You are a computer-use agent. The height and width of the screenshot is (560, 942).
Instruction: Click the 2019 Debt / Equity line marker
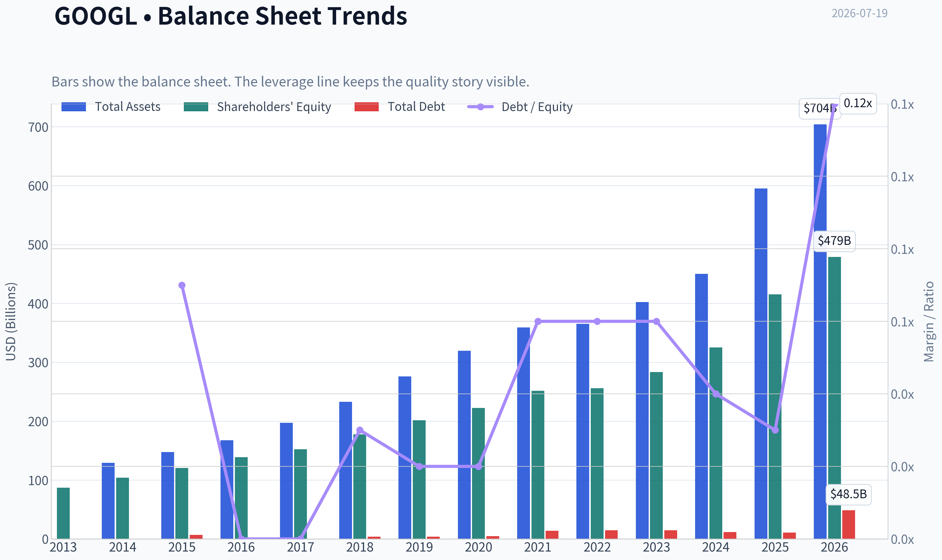click(419, 466)
